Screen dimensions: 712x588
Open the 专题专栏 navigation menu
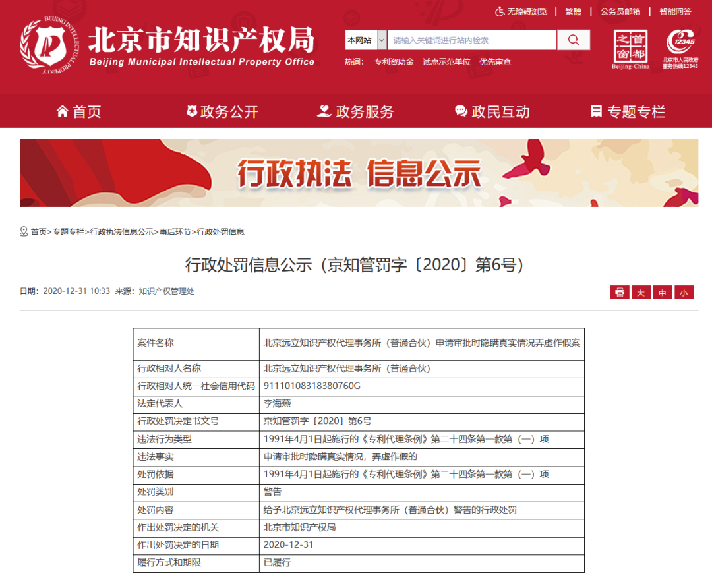pos(628,111)
